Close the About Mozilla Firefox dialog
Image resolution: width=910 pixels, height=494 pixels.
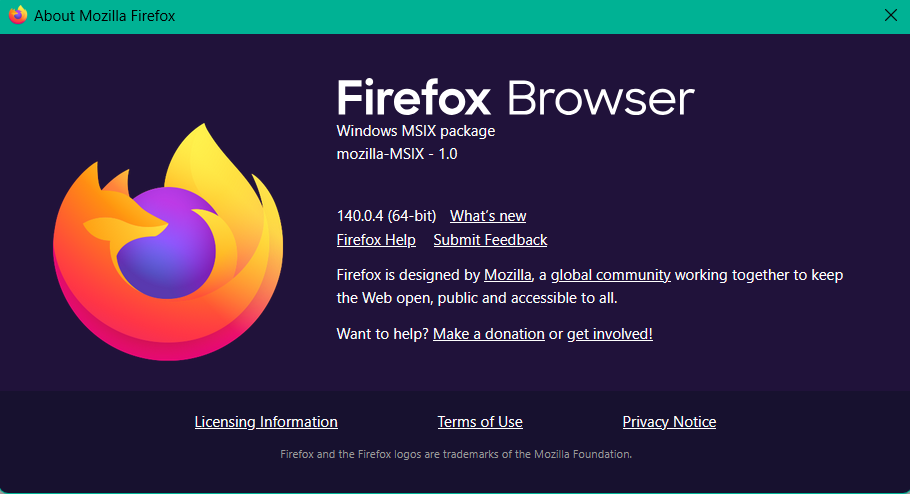click(891, 16)
